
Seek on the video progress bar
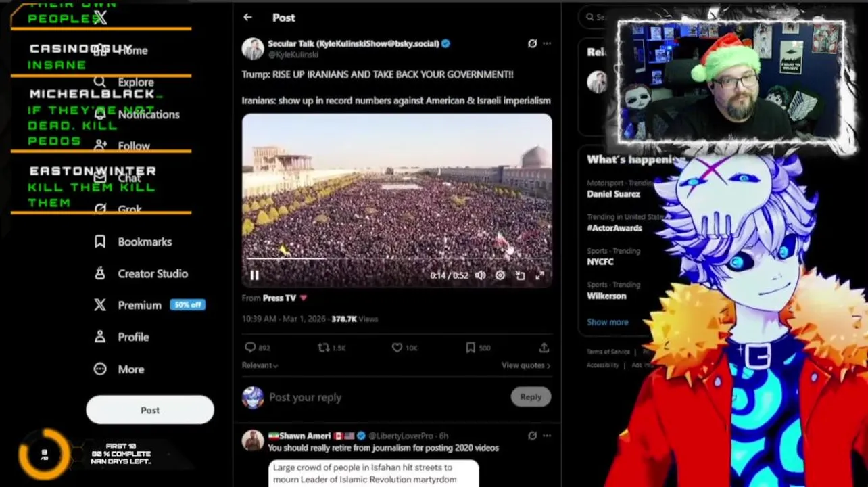click(397, 259)
